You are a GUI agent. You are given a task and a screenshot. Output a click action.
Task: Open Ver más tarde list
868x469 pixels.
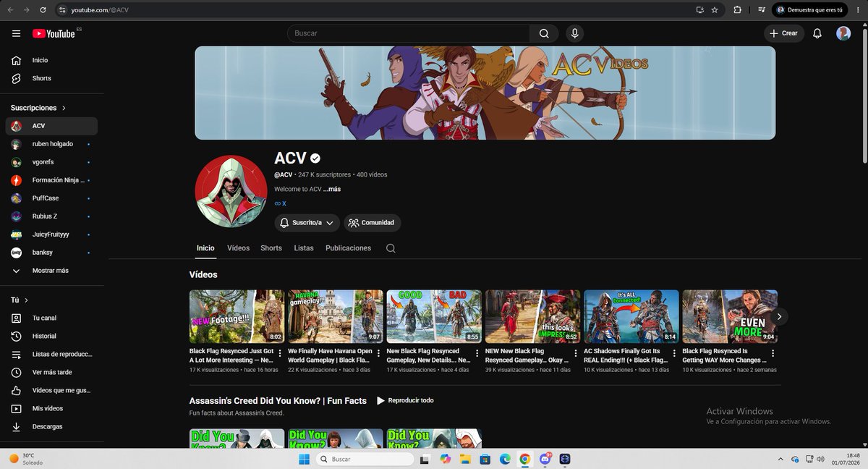tap(51, 372)
